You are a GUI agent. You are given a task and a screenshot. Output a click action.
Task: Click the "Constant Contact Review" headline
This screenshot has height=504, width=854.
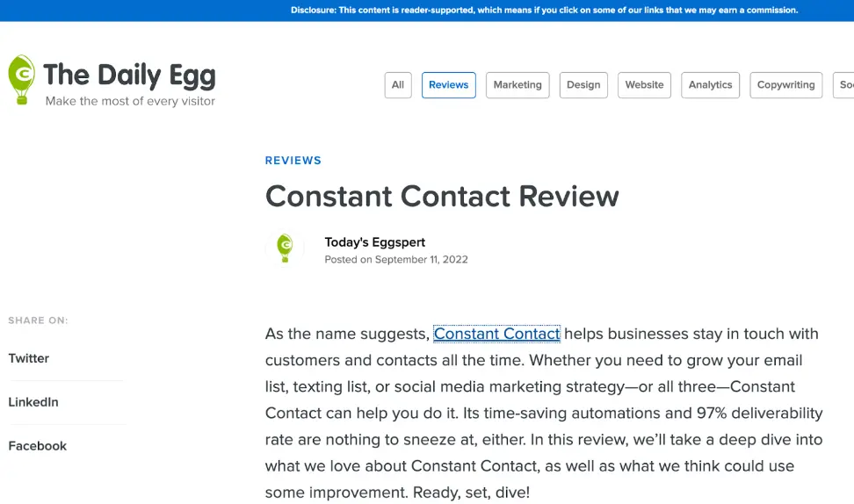(442, 196)
